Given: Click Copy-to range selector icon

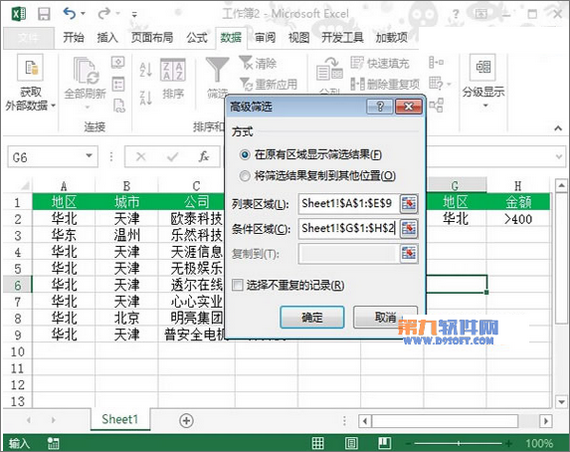Looking at the screenshot, I should [409, 253].
